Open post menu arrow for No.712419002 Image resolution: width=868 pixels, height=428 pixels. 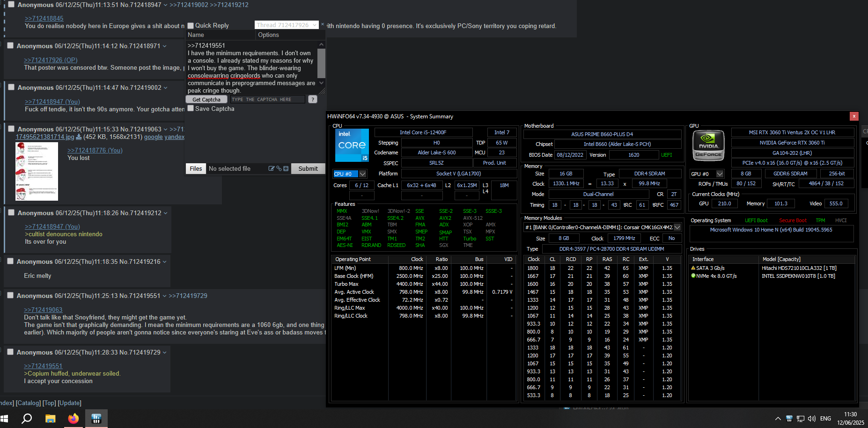click(x=166, y=88)
